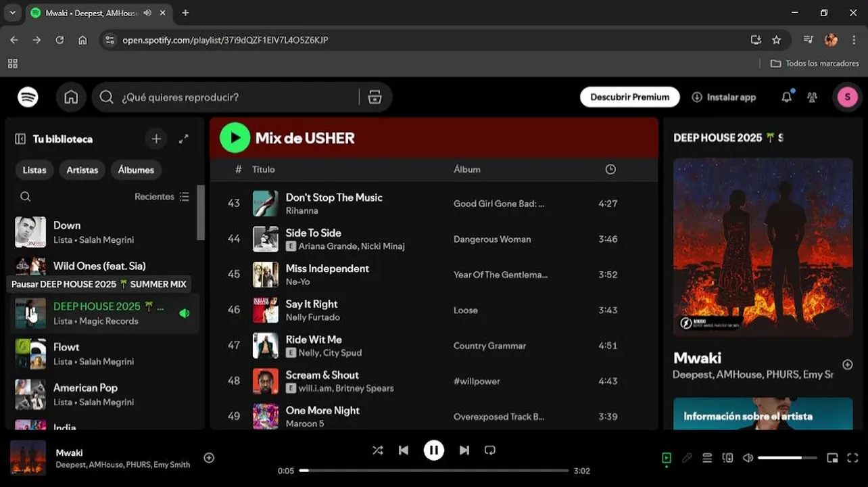
Task: Open Dangerous Woman album link
Action: pyautogui.click(x=492, y=239)
